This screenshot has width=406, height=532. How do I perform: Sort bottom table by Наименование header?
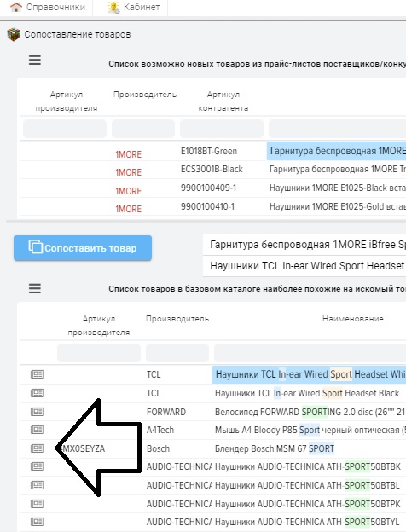click(x=353, y=319)
